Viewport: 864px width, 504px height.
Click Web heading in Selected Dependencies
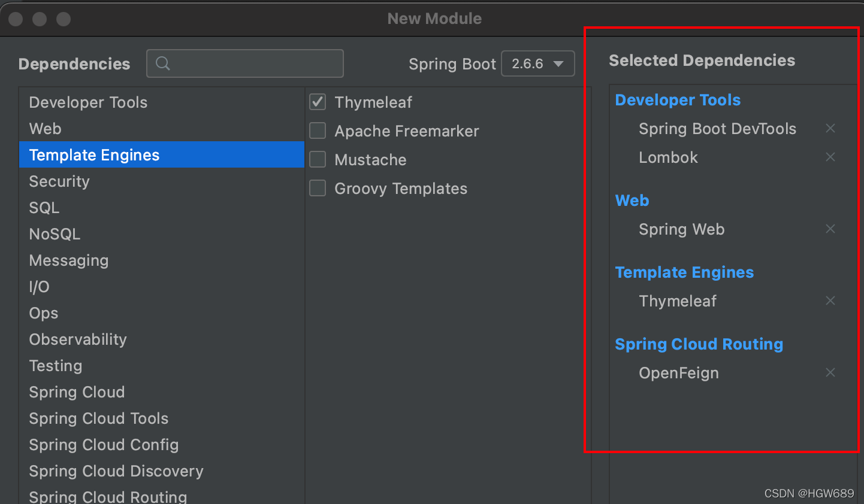[632, 201]
